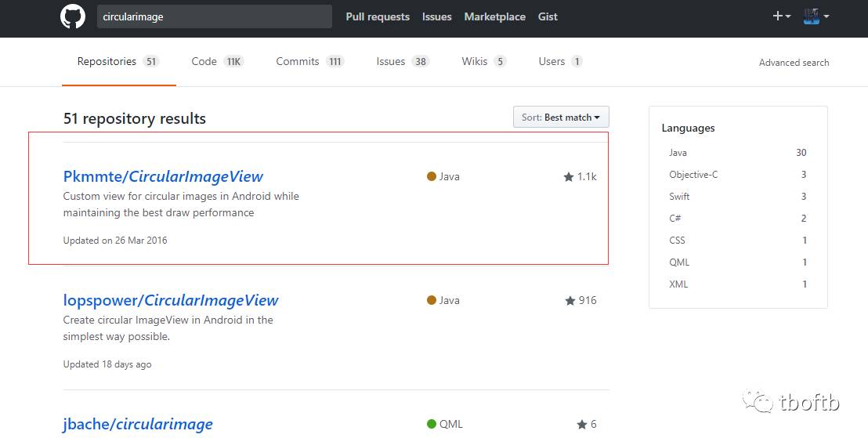This screenshot has width=868, height=438.
Task: Select the Repositories tab
Action: 118,61
